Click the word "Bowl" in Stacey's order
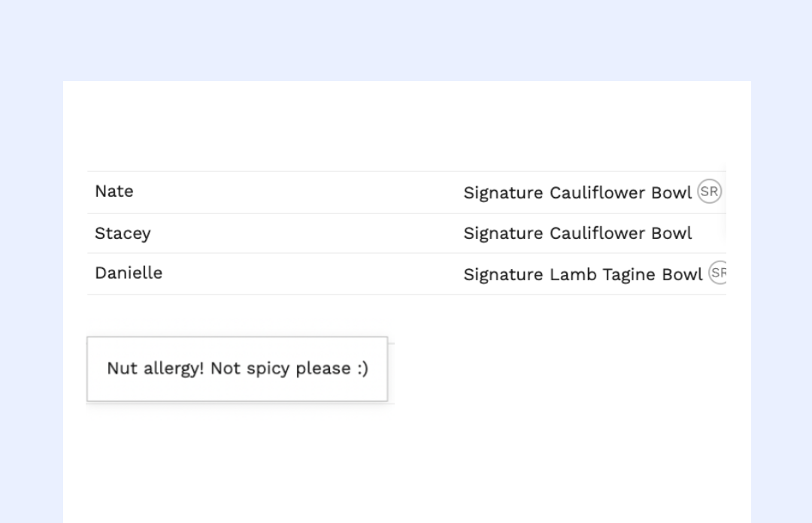The image size is (812, 523). point(671,234)
